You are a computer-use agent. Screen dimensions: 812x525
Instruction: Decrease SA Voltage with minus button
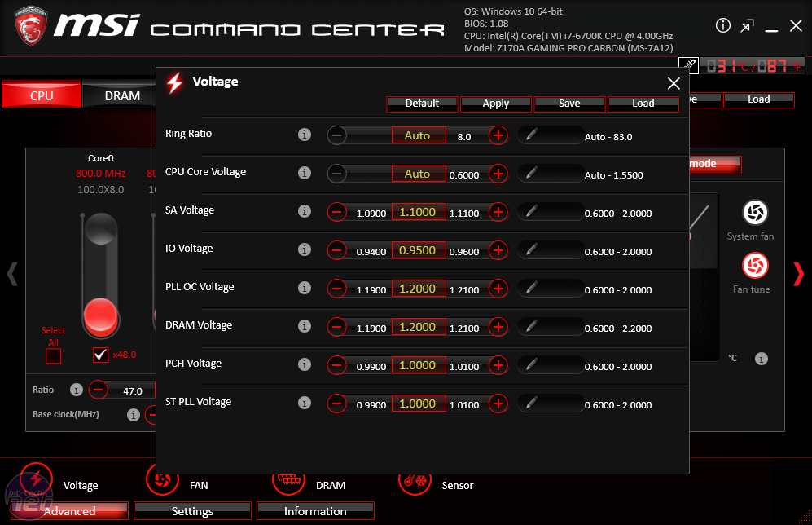[x=336, y=212]
